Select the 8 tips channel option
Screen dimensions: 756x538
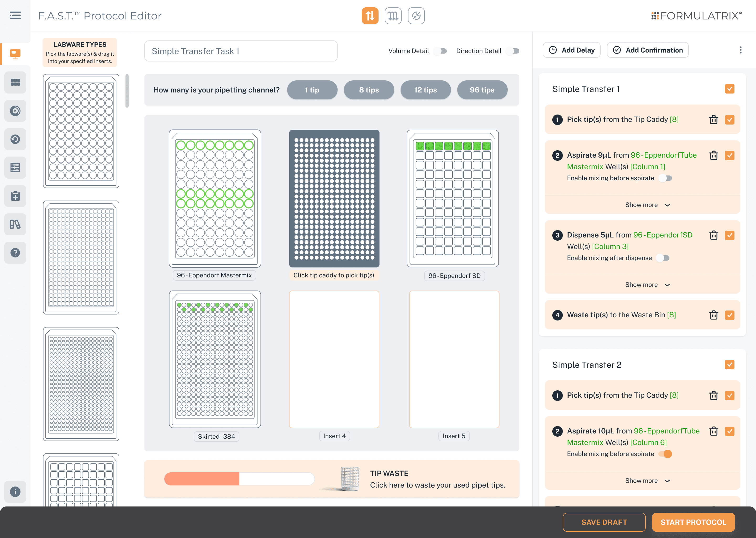click(x=369, y=90)
